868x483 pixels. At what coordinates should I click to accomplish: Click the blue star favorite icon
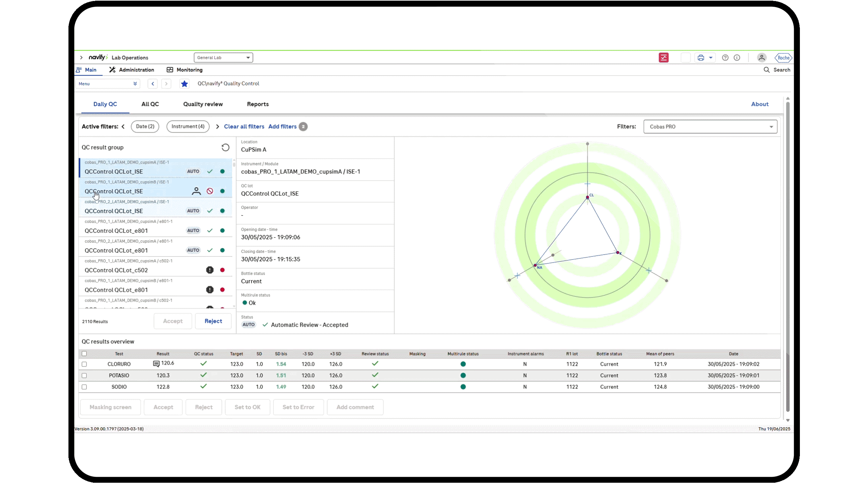coord(184,84)
